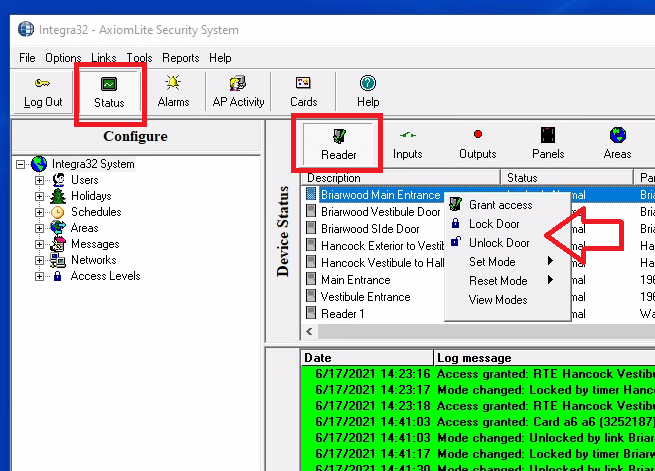Select the Briarwood Main Entrance row
The height and width of the screenshot is (471, 655).
(x=478, y=195)
